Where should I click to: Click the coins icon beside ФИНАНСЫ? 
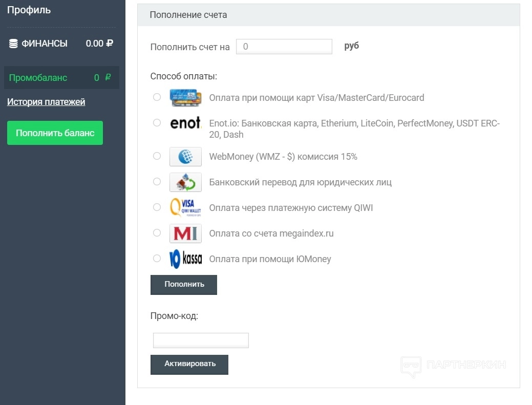[13, 44]
